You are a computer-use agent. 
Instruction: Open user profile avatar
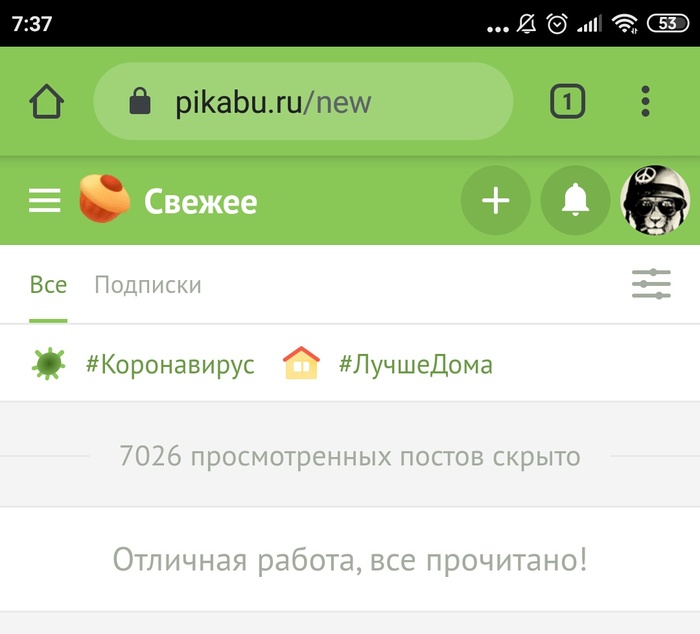(655, 200)
